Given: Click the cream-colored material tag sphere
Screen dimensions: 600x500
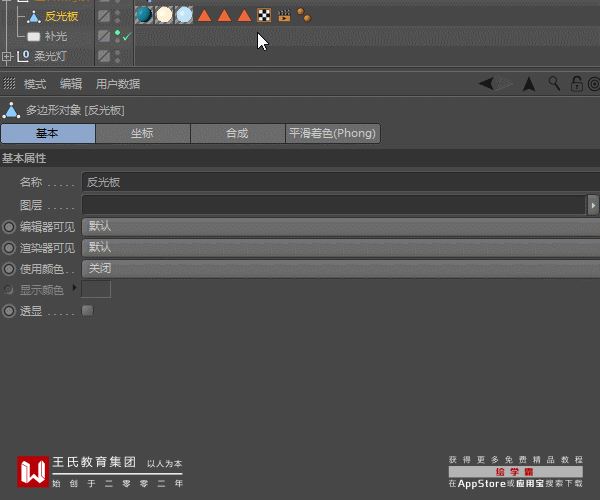Looking at the screenshot, I should [164, 15].
